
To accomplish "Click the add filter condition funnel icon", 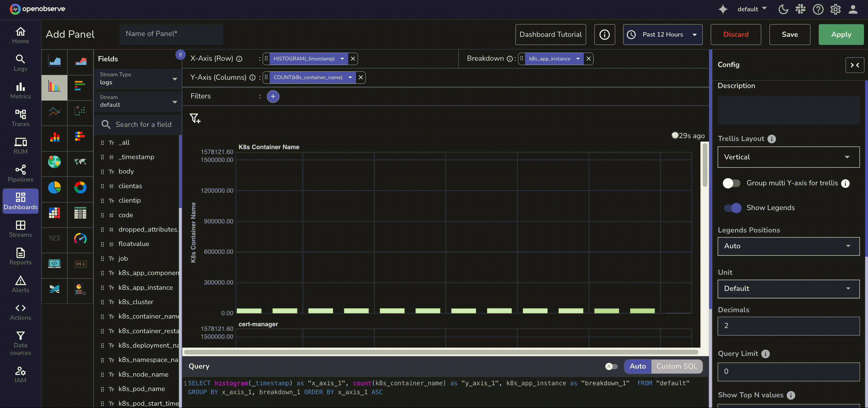I will pos(195,118).
